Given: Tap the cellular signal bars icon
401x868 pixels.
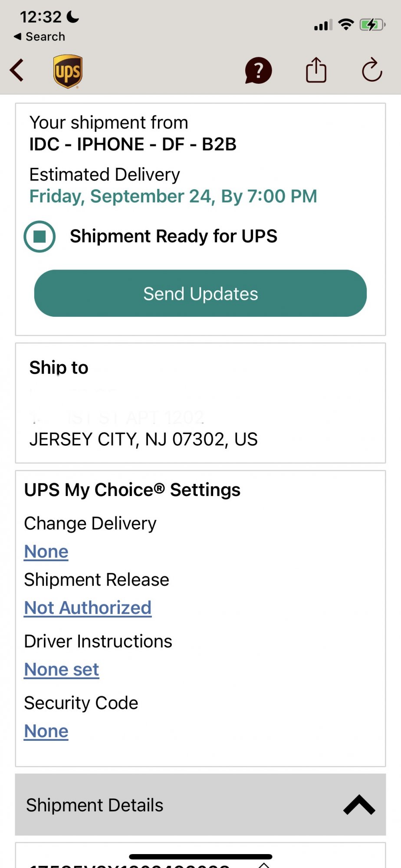Looking at the screenshot, I should tap(323, 25).
